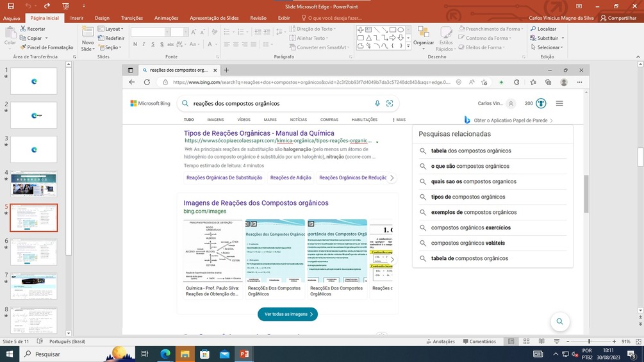Click the floating search magnifier button

560,322
